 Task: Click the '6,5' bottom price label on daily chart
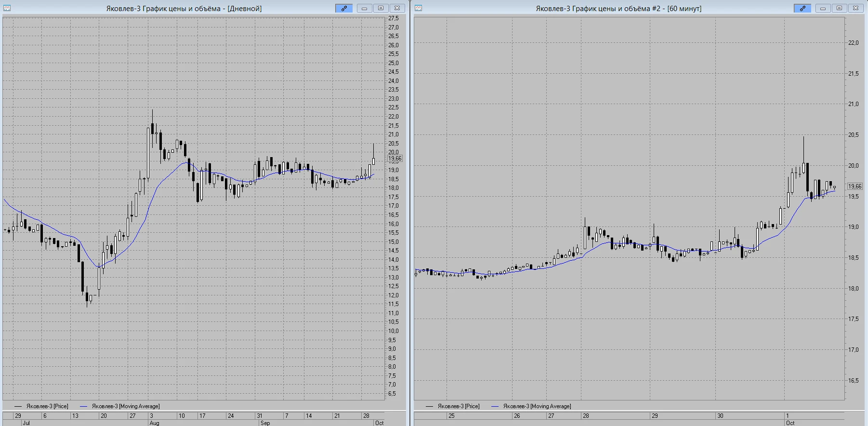click(392, 394)
